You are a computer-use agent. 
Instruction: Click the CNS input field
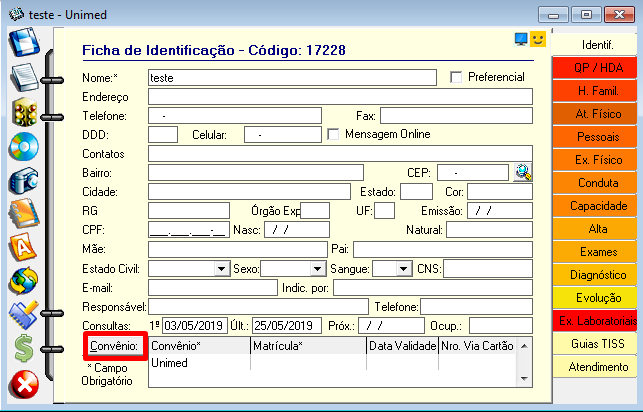coord(488,269)
